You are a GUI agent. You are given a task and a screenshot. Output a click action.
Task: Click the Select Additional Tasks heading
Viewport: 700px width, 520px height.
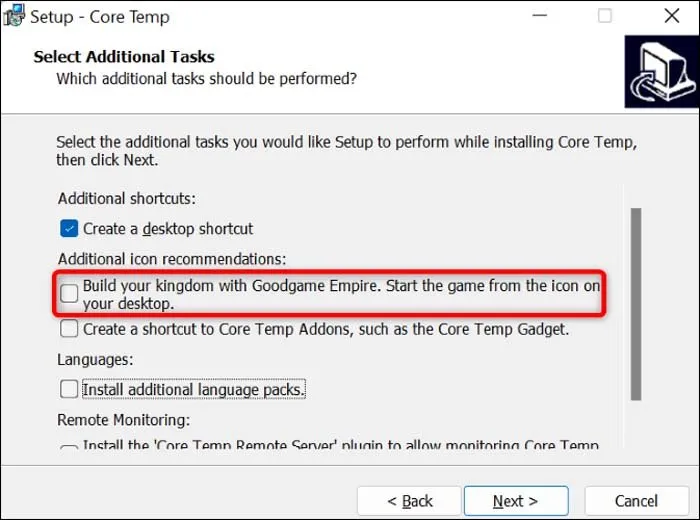click(x=124, y=57)
